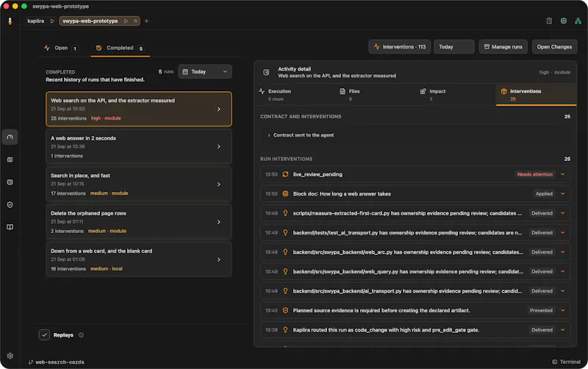
Task: Click the play icon in the swypa-web-prototype tab
Action: [126, 21]
